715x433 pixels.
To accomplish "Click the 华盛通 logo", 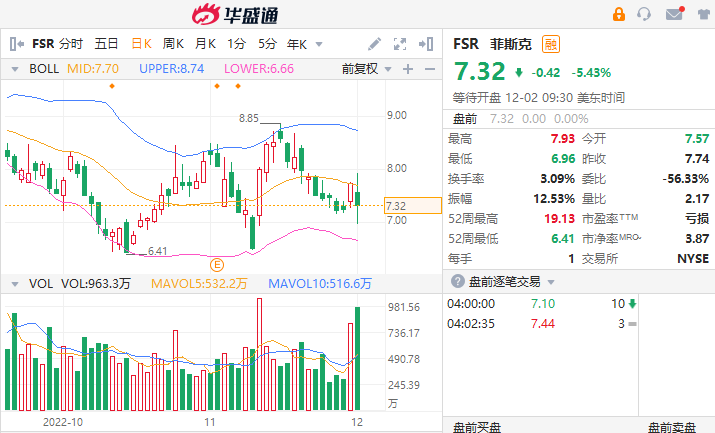I will click(x=235, y=15).
